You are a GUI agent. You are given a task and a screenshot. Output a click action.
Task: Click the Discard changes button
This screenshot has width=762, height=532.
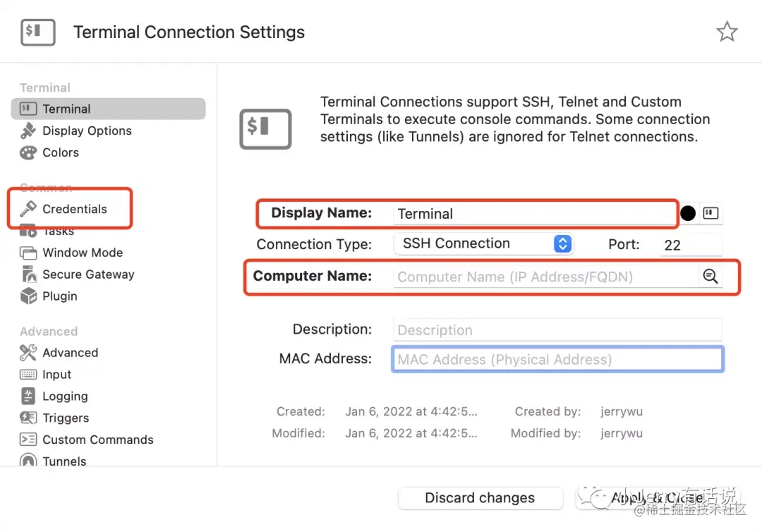click(x=480, y=498)
